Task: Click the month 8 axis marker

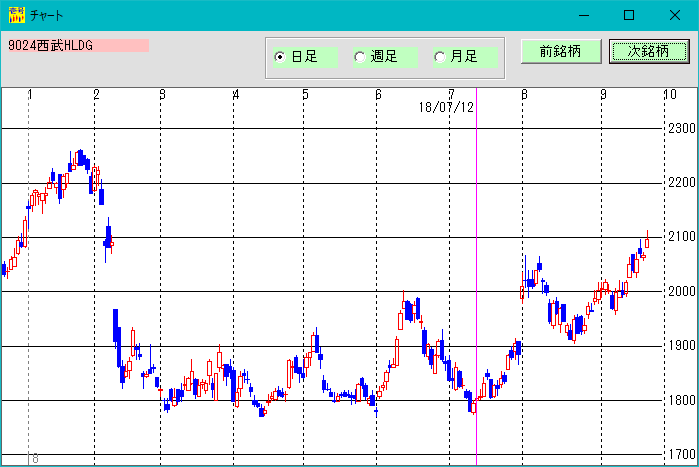Action: (524, 94)
